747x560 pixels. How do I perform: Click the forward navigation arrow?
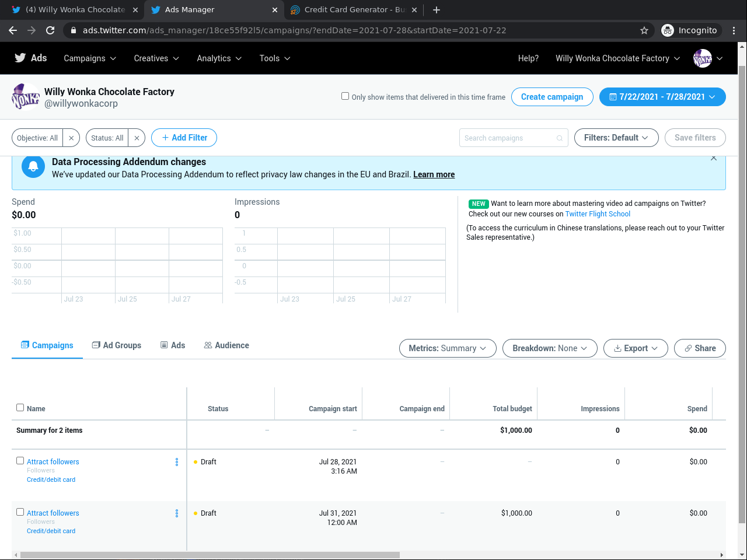click(32, 30)
